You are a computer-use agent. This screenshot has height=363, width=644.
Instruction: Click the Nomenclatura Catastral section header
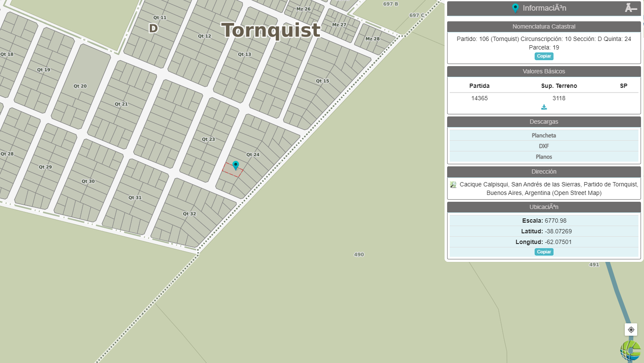click(544, 26)
